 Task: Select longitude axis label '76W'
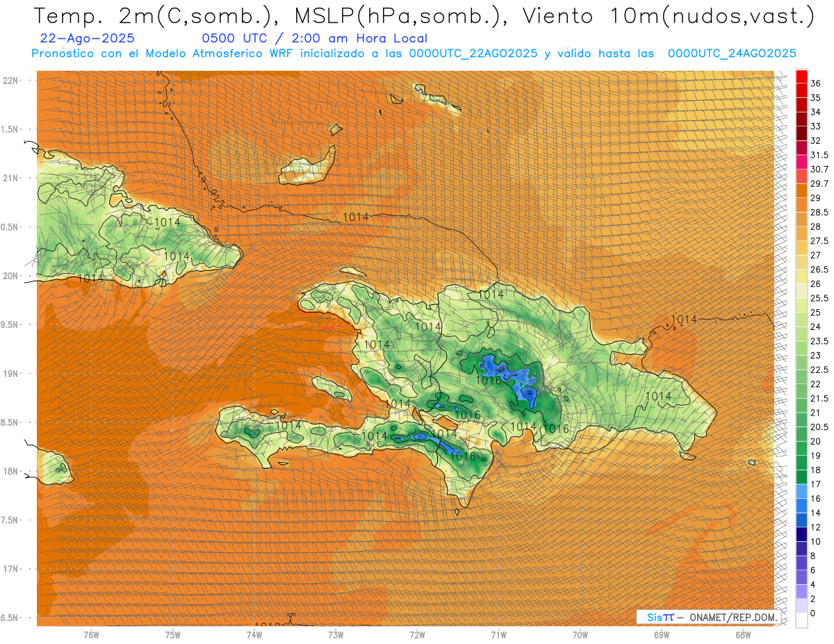[91, 635]
